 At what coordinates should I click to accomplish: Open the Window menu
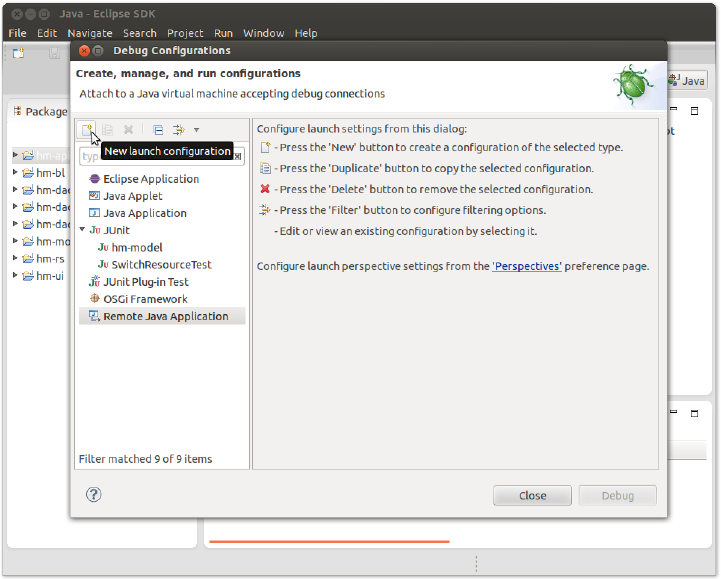[264, 33]
